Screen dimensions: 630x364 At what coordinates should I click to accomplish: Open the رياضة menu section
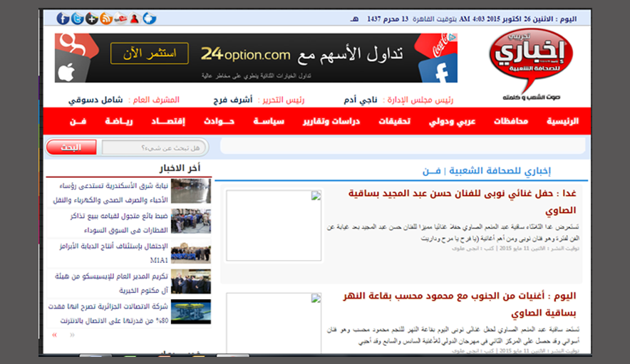pos(119,122)
